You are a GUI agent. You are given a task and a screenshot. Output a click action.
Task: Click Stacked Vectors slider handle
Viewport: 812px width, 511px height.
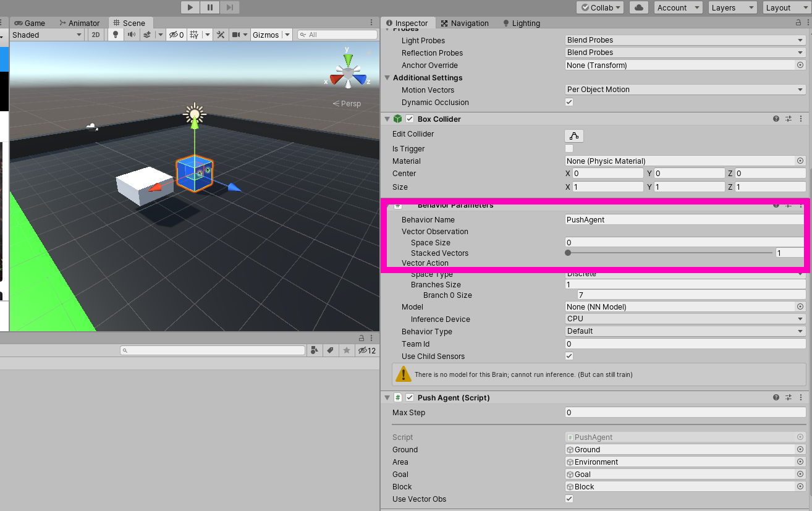point(568,253)
